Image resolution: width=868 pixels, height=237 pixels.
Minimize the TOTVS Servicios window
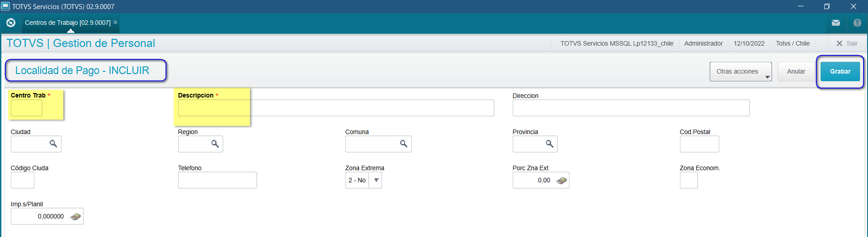click(801, 6)
